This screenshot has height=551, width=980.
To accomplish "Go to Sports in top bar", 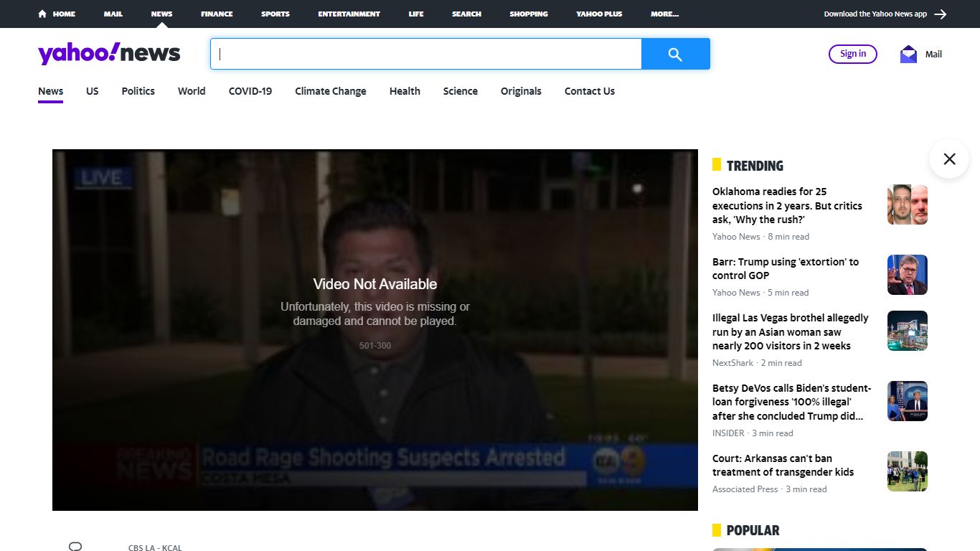I will click(275, 14).
